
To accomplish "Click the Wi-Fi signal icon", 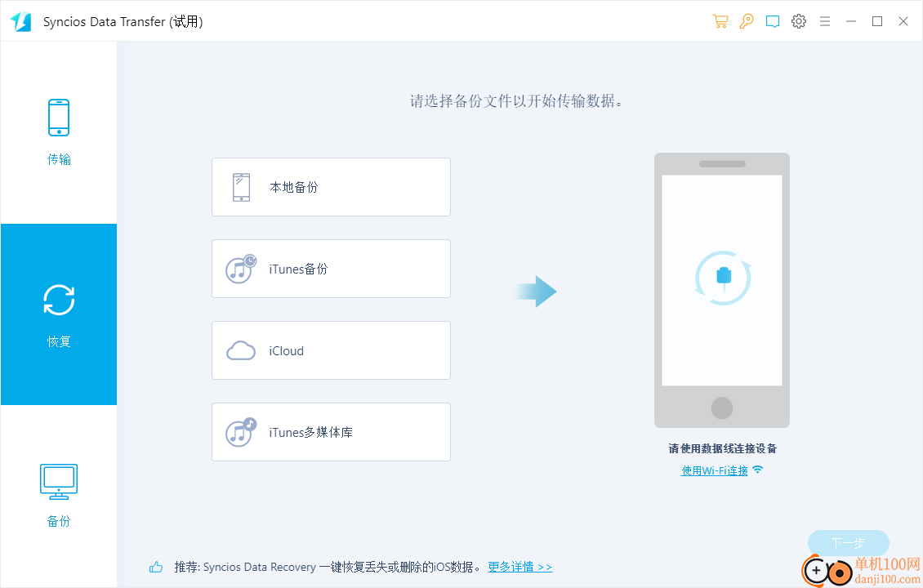I will (x=757, y=470).
